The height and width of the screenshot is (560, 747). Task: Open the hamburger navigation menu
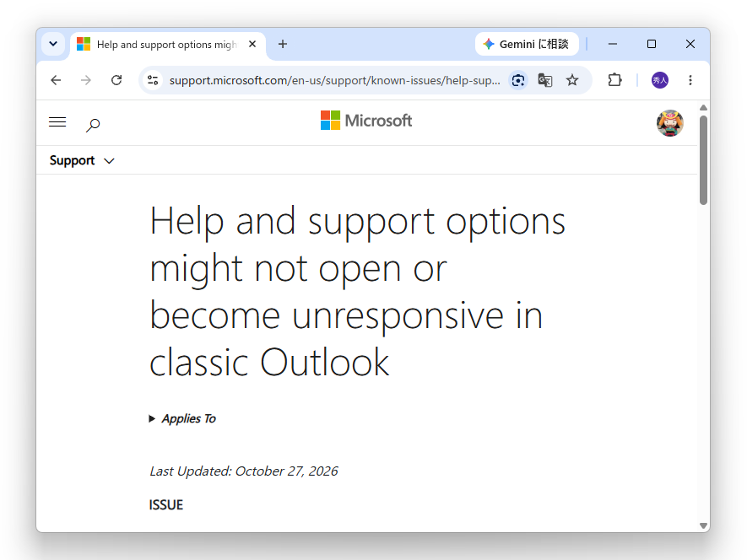(x=57, y=122)
